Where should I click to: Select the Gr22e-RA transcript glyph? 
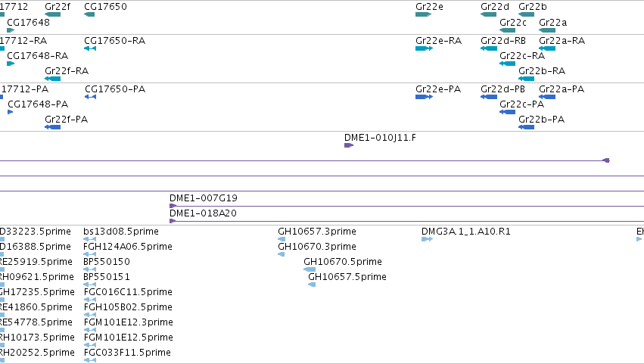point(425,48)
